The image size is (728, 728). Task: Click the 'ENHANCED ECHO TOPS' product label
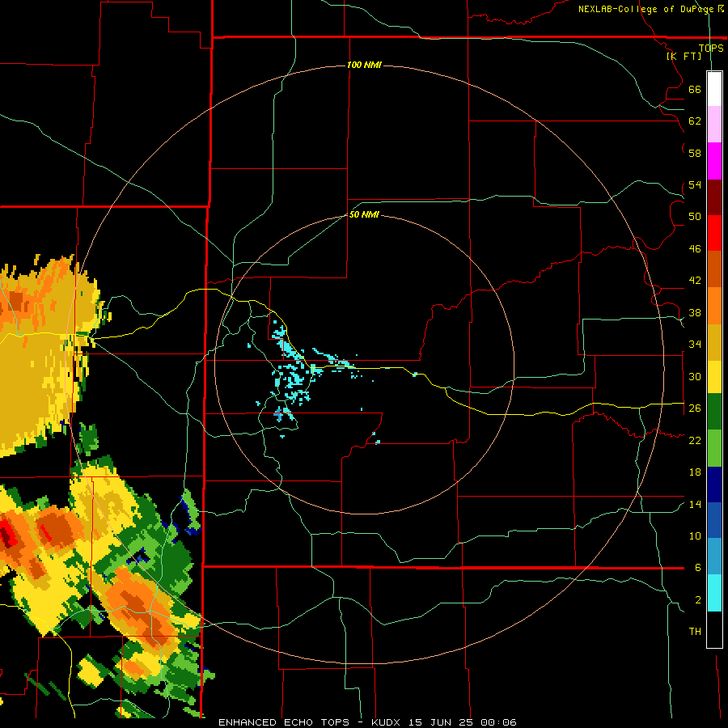284,722
